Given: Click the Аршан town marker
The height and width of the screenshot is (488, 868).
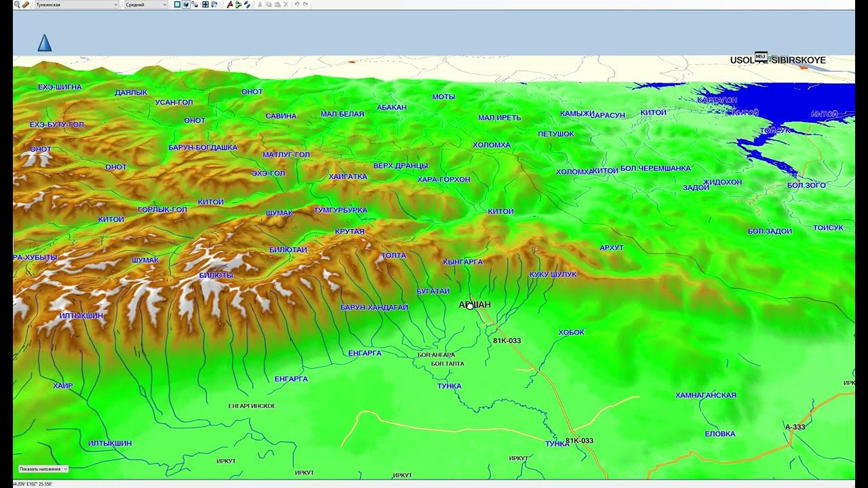Looking at the screenshot, I should (x=470, y=306).
